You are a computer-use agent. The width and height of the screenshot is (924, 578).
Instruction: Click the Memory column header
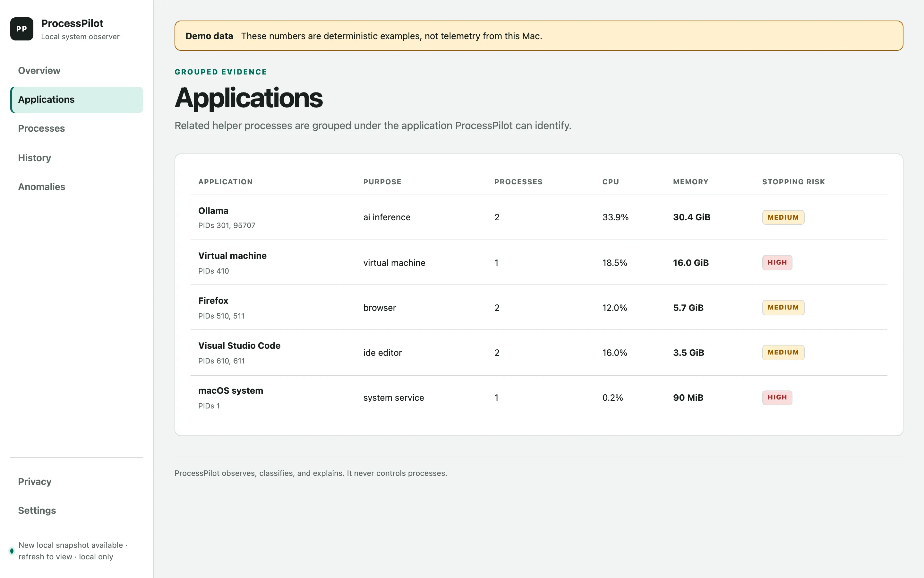tap(690, 182)
